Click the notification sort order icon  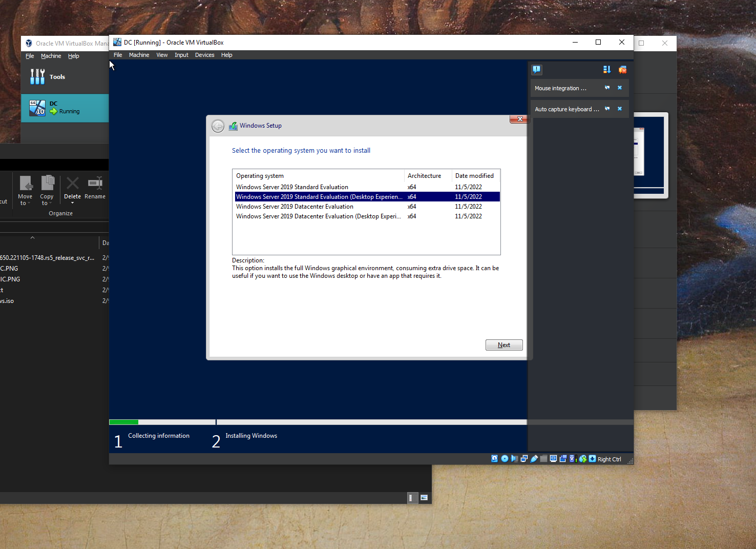click(607, 69)
